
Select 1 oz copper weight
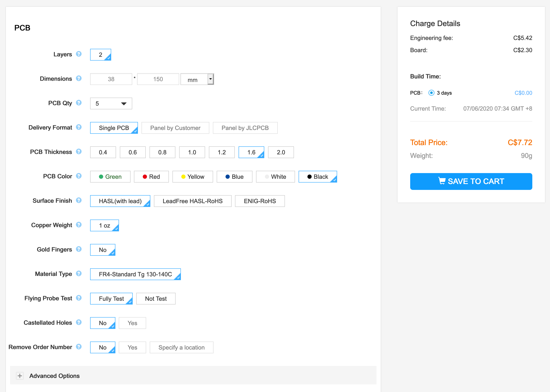(x=104, y=225)
